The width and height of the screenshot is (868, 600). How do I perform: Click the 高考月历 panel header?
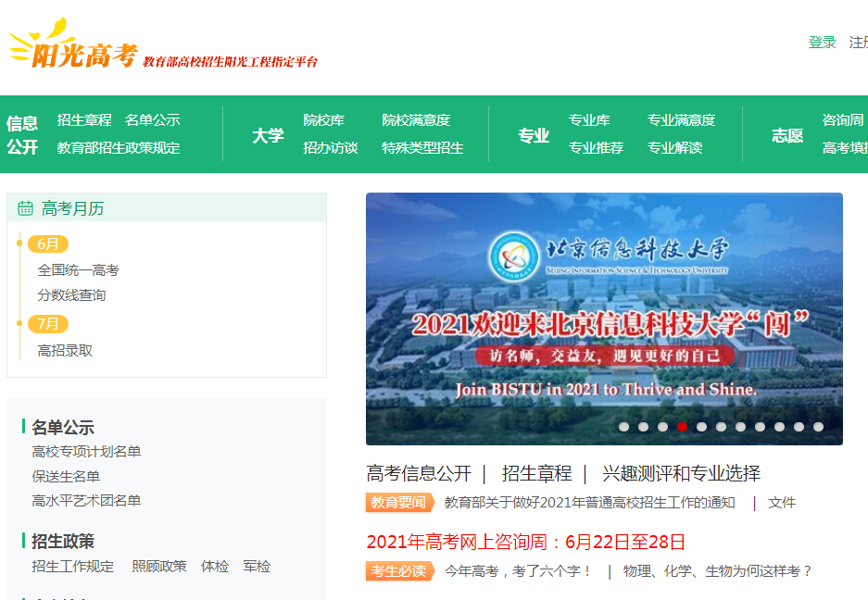click(167, 207)
